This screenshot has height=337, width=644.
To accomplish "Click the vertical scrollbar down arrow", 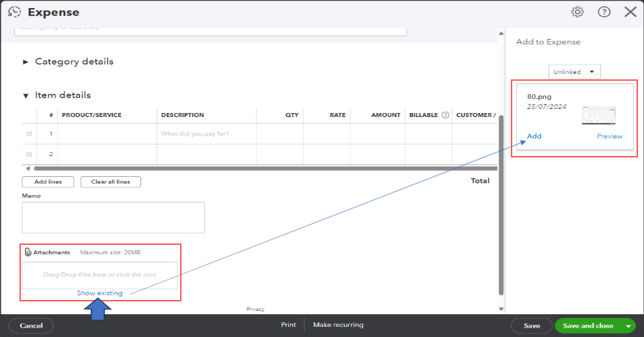I will coord(501,309).
